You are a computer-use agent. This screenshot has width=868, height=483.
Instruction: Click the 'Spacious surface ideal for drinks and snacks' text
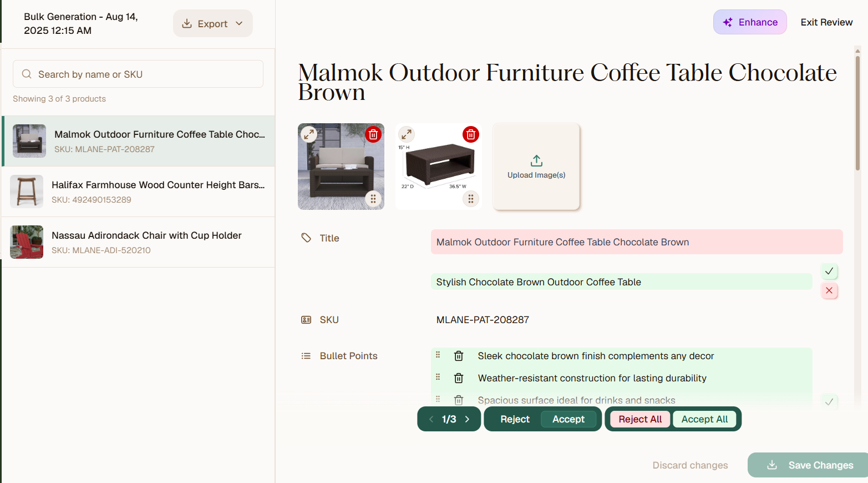[576, 400]
